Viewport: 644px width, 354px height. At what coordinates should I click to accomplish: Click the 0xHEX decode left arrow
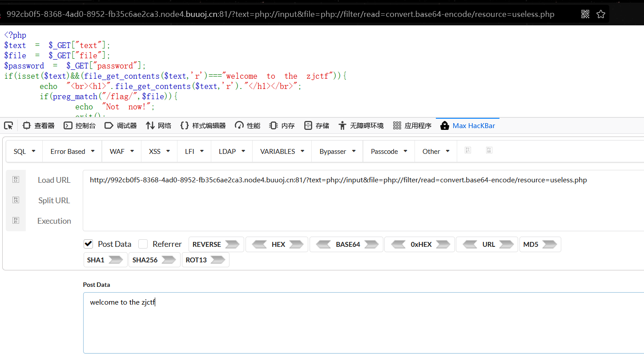pyautogui.click(x=398, y=244)
